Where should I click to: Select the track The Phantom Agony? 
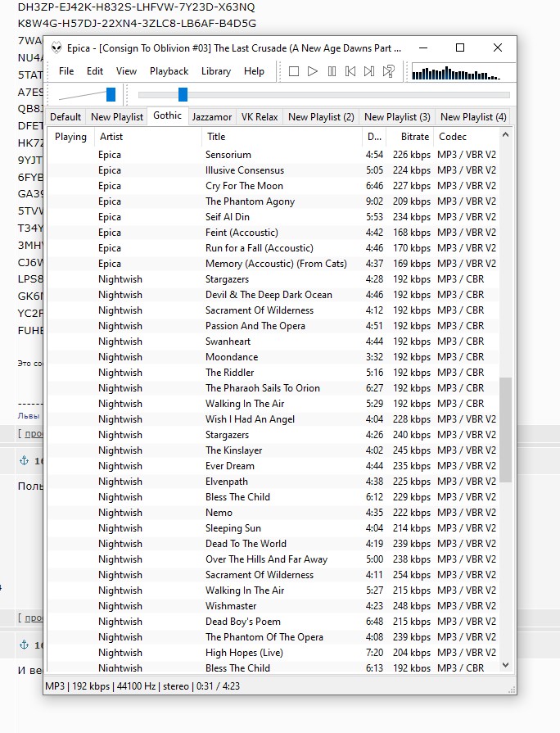(x=273, y=201)
